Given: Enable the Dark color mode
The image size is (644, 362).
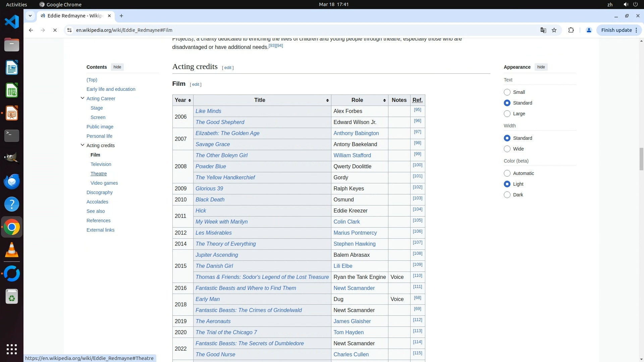Looking at the screenshot, I should pos(507,195).
